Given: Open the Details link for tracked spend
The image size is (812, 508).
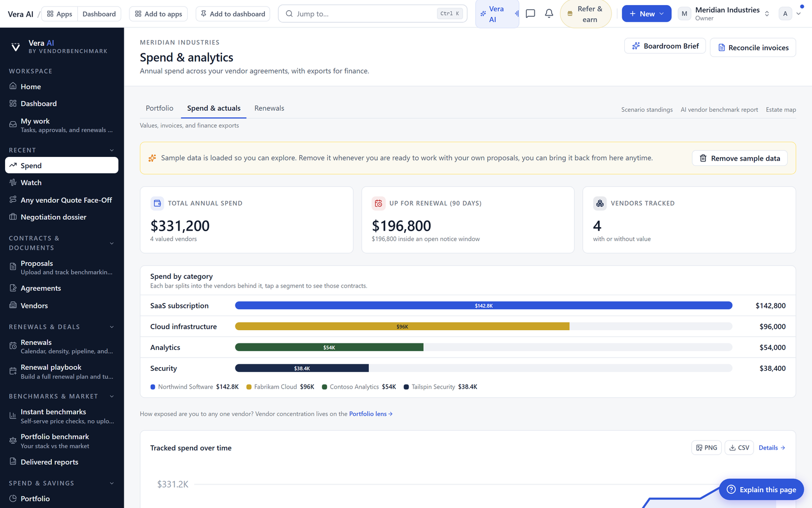Looking at the screenshot, I should pos(772,448).
